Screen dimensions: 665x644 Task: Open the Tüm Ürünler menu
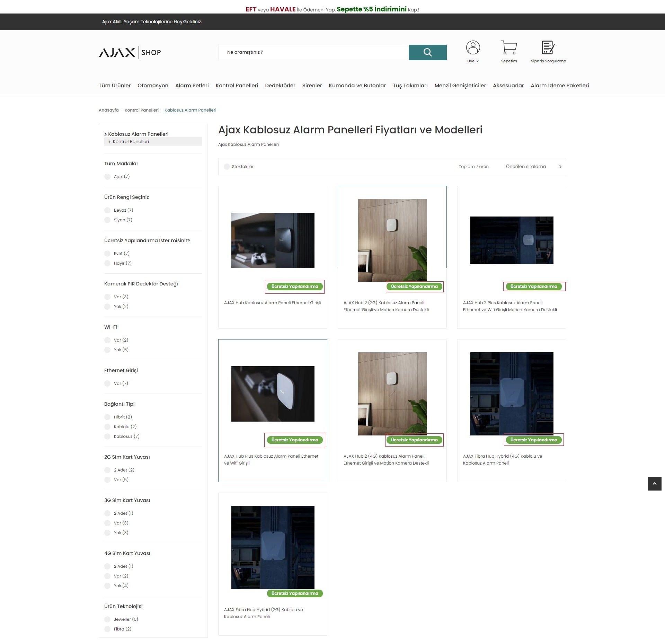[115, 86]
